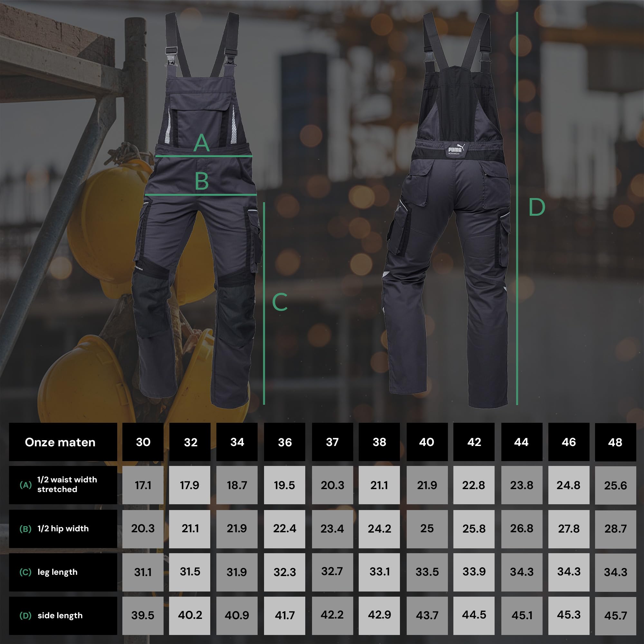644x644 pixels.
Task: Click hip width 20.3 for size 30
Action: point(143,529)
